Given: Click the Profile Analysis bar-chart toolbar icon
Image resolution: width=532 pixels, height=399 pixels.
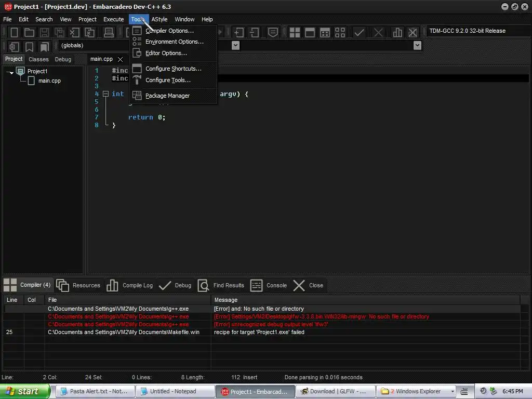Looking at the screenshot, I should coord(397,33).
